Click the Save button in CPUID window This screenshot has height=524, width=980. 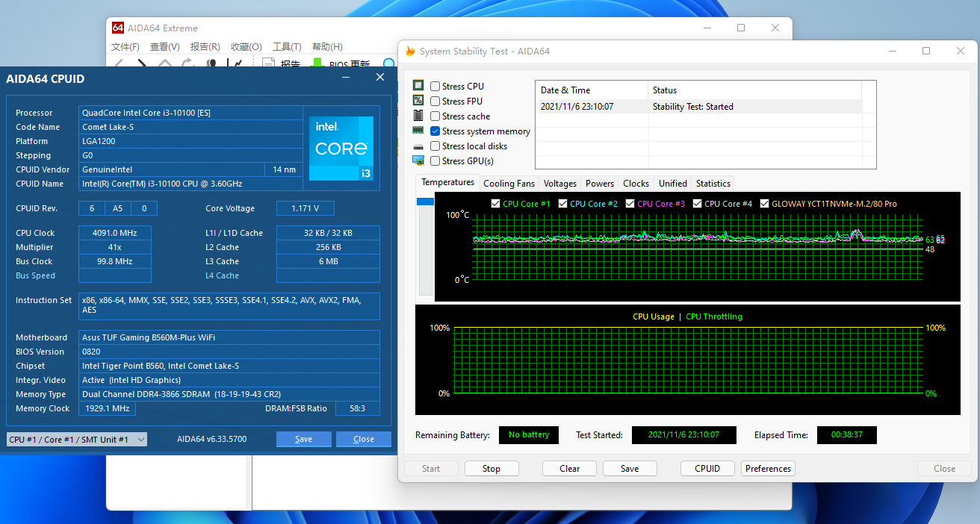coord(303,439)
